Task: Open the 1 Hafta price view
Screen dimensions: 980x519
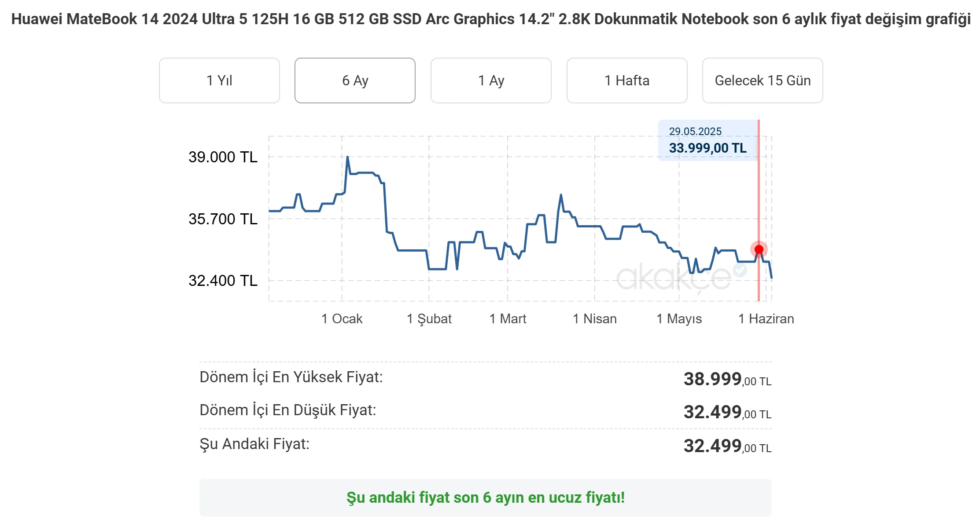Action: 627,80
